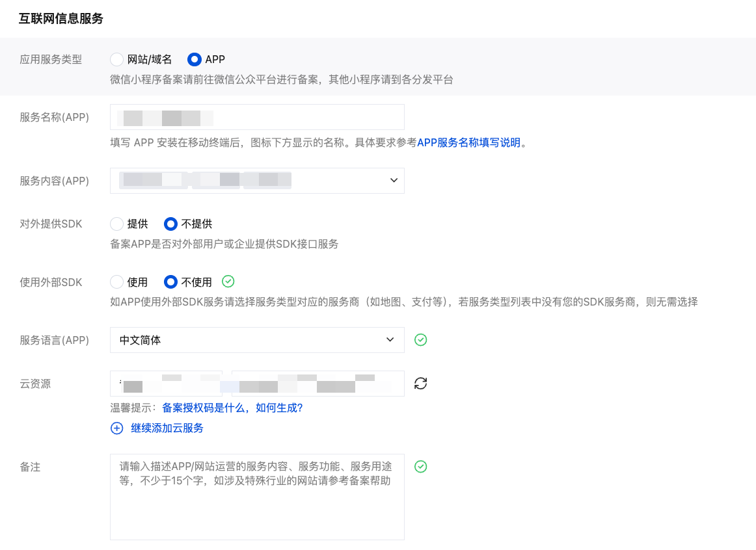Click the first 云资源 selection field
Image resolution: width=756 pixels, height=550 pixels.
point(166,384)
